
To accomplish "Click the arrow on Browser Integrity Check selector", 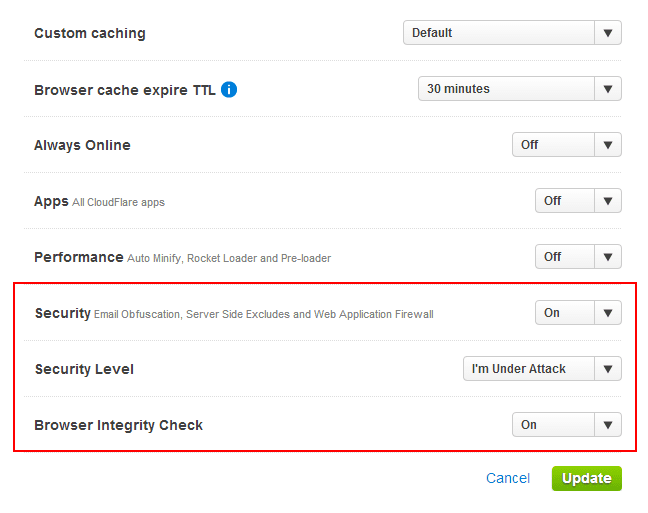I will pyautogui.click(x=607, y=425).
